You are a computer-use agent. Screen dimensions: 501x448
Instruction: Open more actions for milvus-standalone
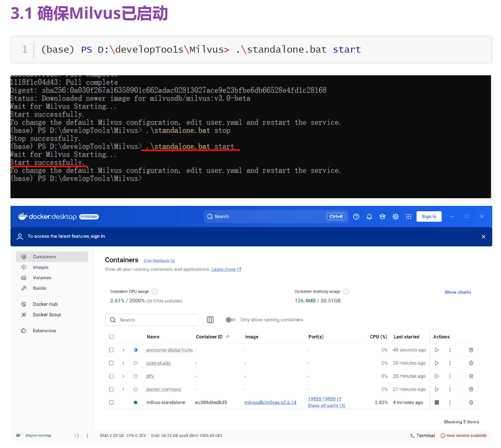tap(450, 402)
